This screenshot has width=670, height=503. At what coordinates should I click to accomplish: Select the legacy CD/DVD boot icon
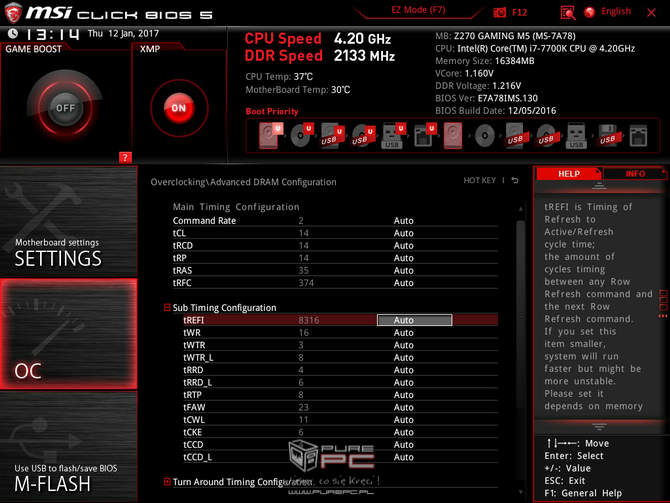click(x=485, y=136)
